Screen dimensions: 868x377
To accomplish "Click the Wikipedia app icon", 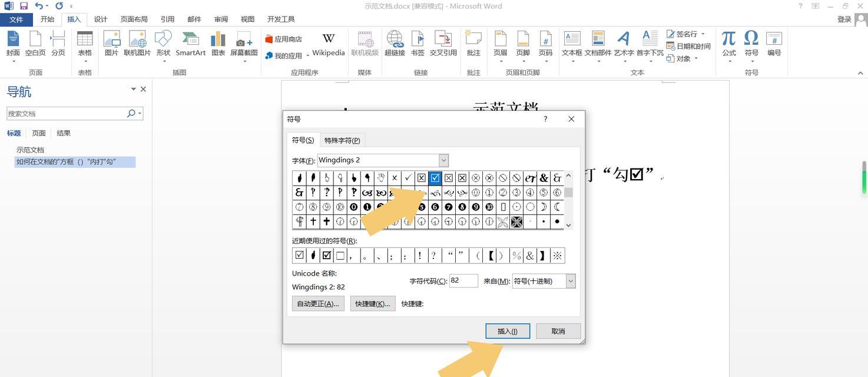I will point(329,39).
